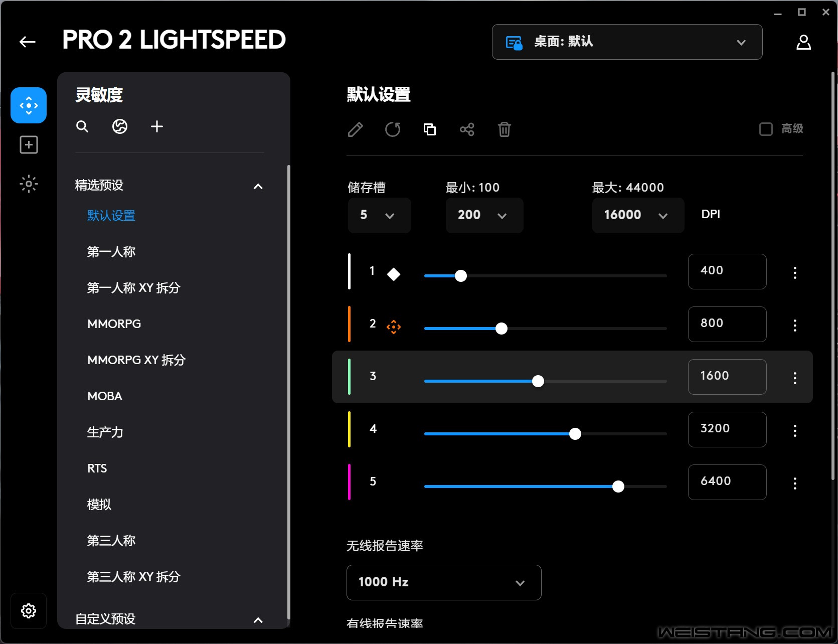Open more options for the 800 DPI slot
The image size is (838, 644).
795,326
